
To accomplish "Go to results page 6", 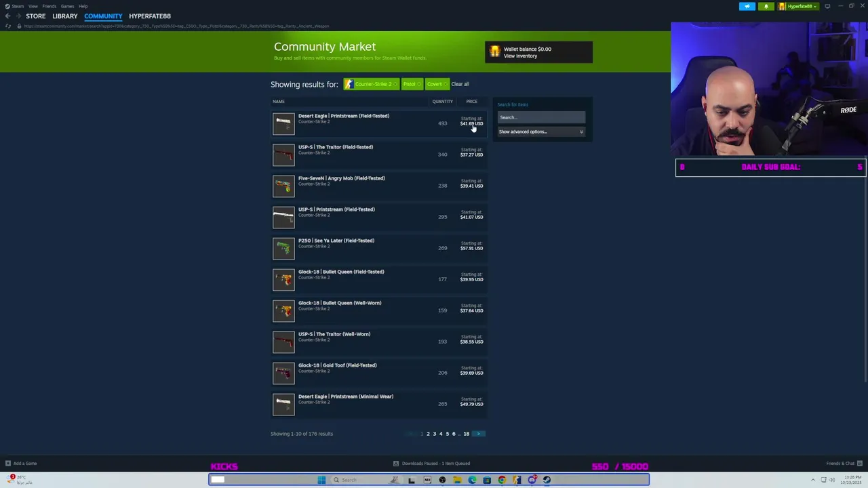I will 454,434.
